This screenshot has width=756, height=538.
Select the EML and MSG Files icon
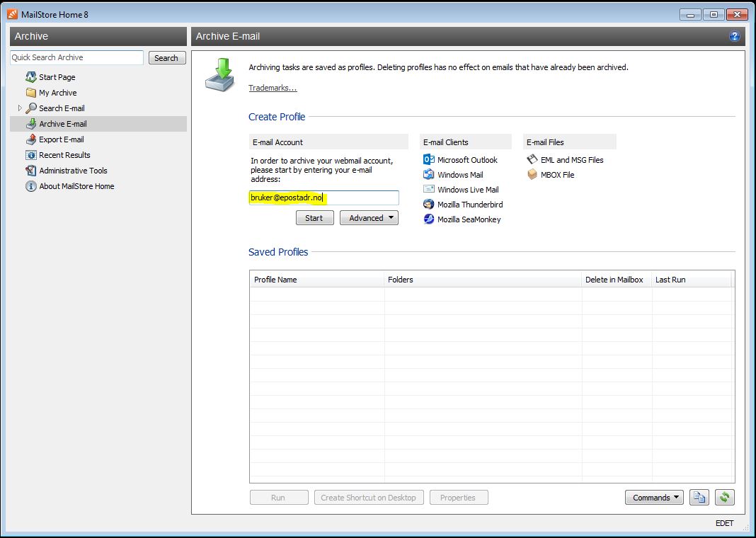[x=532, y=159]
